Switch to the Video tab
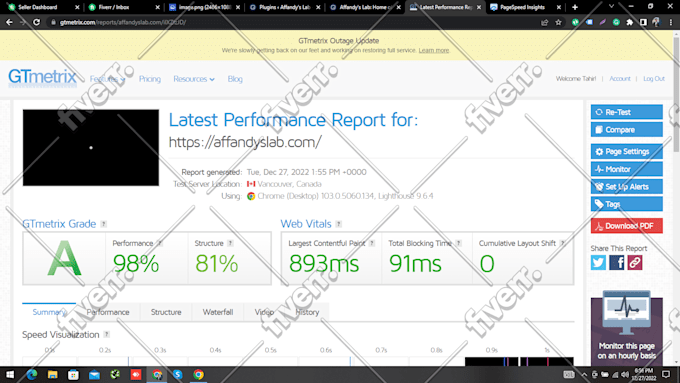 [x=264, y=312]
